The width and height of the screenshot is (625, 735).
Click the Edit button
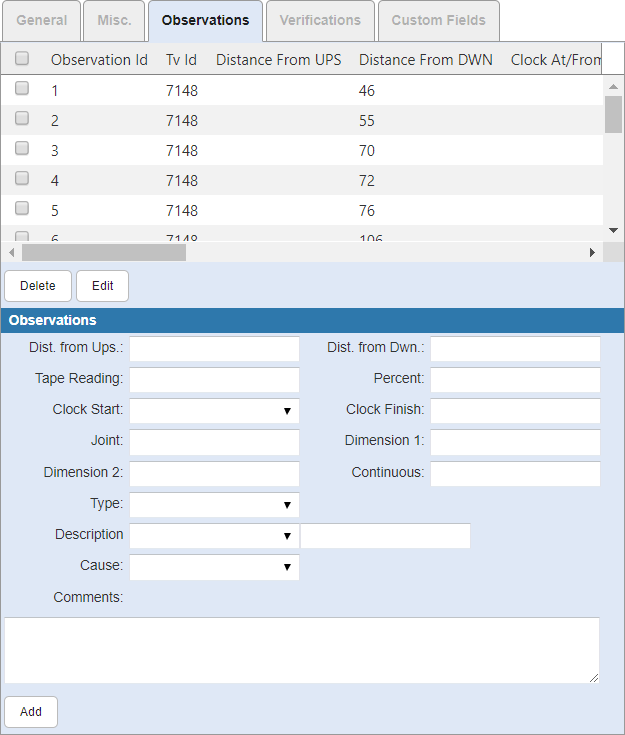click(102, 286)
